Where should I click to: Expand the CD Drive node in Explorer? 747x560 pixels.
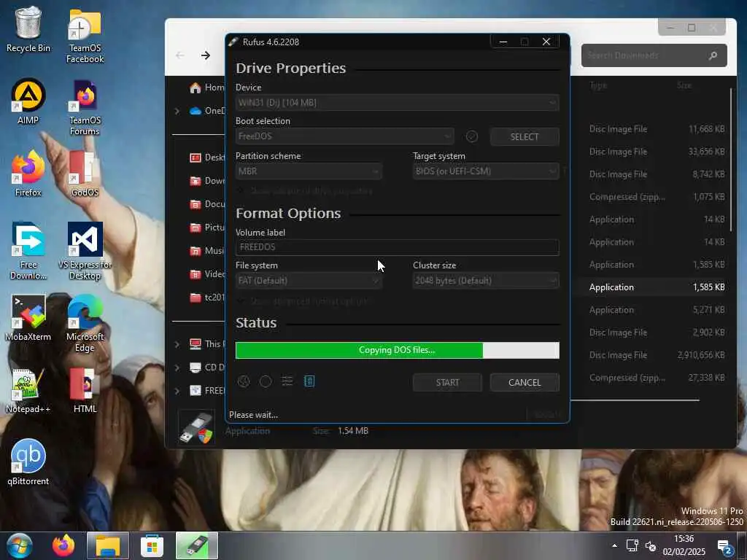pos(177,367)
